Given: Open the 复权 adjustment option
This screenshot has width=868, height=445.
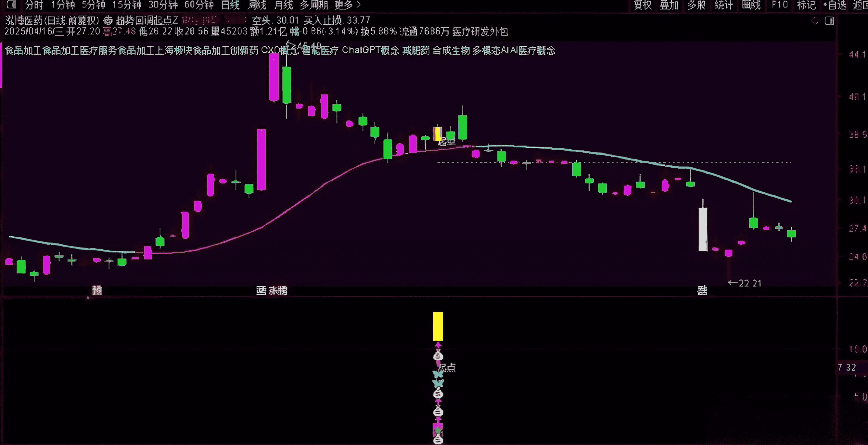Looking at the screenshot, I should pyautogui.click(x=643, y=5).
